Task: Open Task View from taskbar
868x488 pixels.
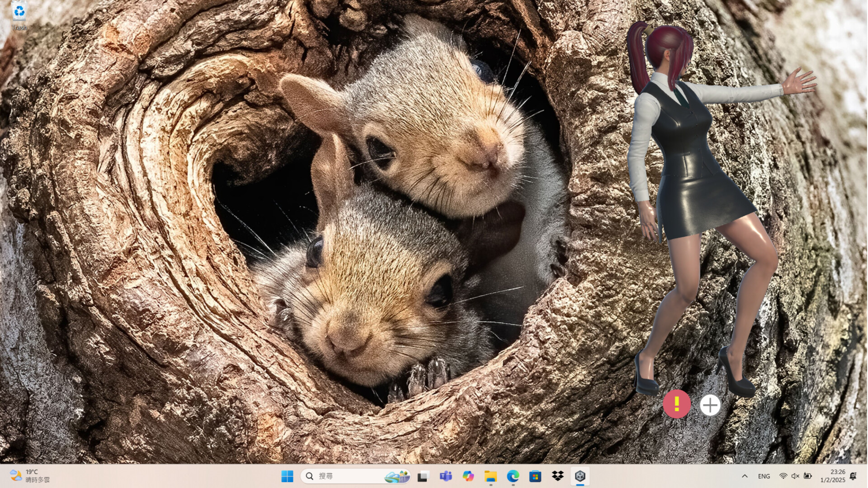Action: 423,476
